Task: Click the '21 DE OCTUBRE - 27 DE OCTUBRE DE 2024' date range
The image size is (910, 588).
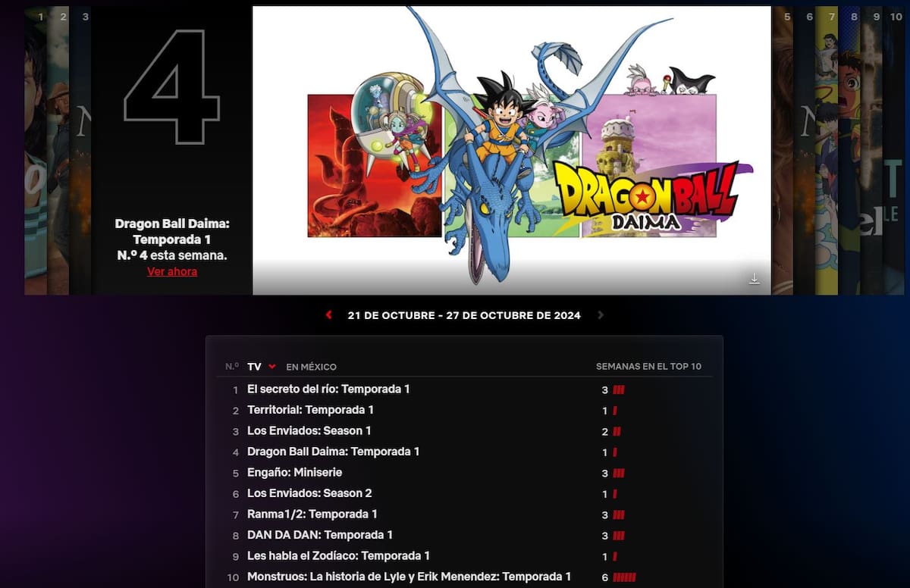Action: point(464,315)
